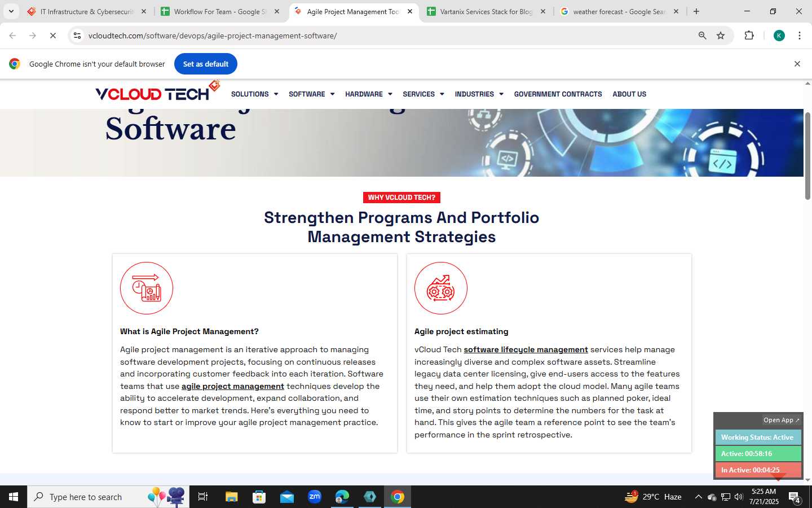Open Zoom app from taskbar
This screenshot has width=812, height=508.
tap(314, 497)
